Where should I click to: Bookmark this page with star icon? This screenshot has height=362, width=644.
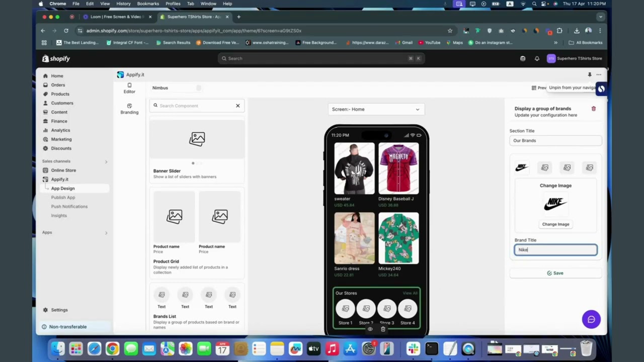[x=450, y=31]
